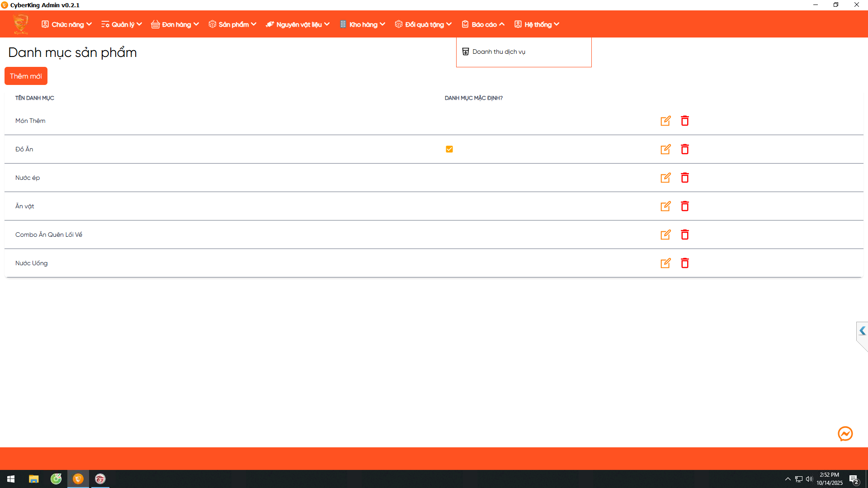Delete the Ăn vặt category row

click(685, 206)
